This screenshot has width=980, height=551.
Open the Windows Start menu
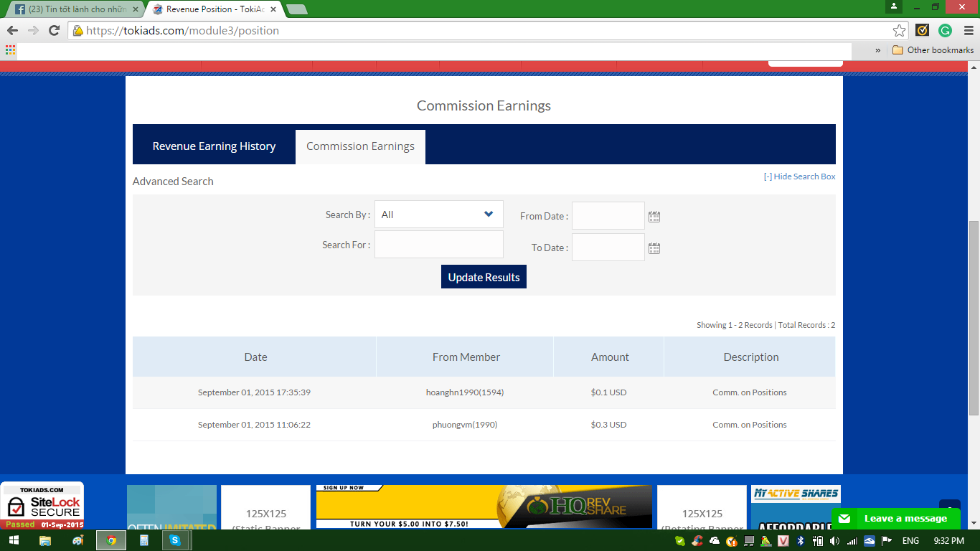pyautogui.click(x=14, y=540)
